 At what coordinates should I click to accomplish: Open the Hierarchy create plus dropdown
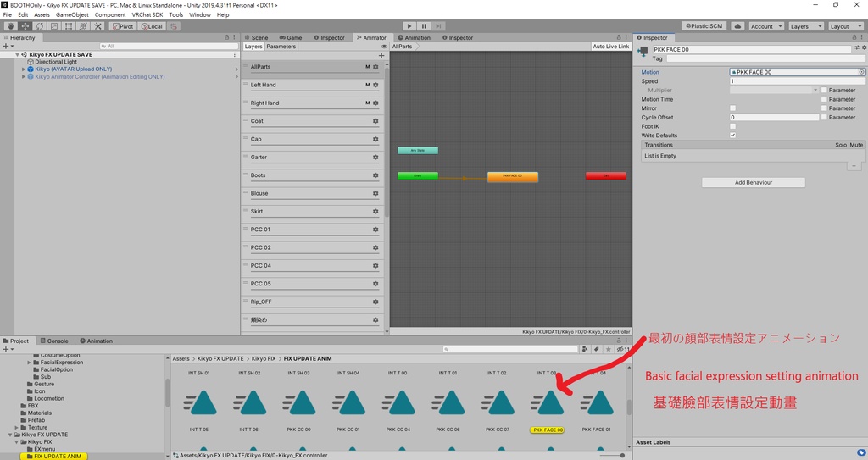pyautogui.click(x=8, y=47)
